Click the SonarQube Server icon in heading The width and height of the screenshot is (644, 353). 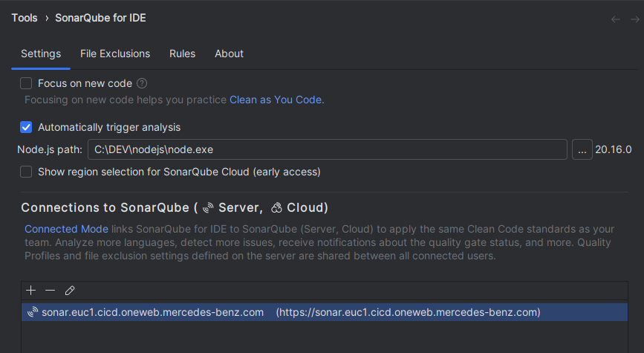coord(208,207)
